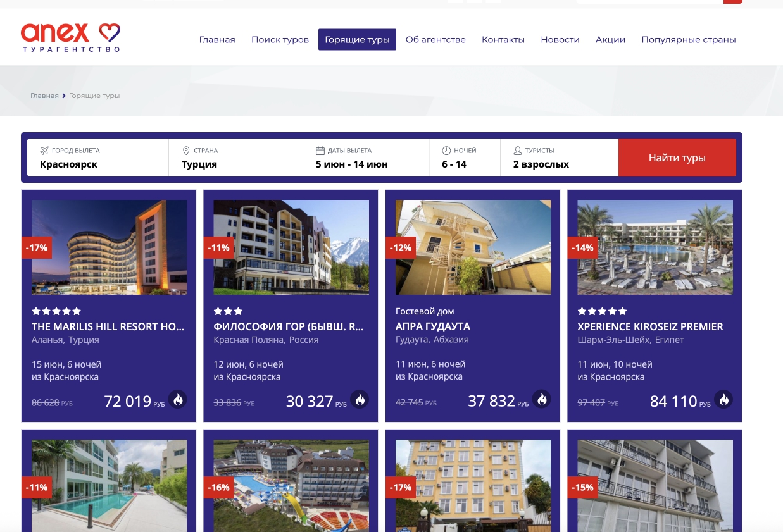This screenshot has height=532, width=783.
Task: Click Главная breadcrumb link
Action: [x=44, y=96]
